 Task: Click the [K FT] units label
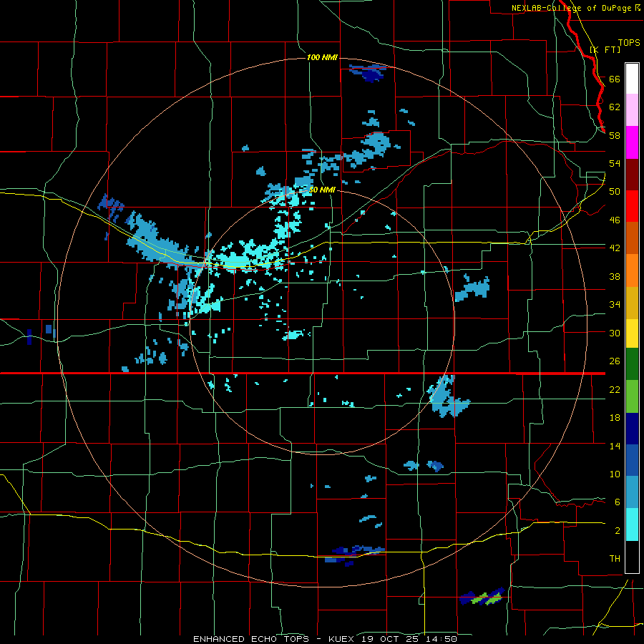605,49
